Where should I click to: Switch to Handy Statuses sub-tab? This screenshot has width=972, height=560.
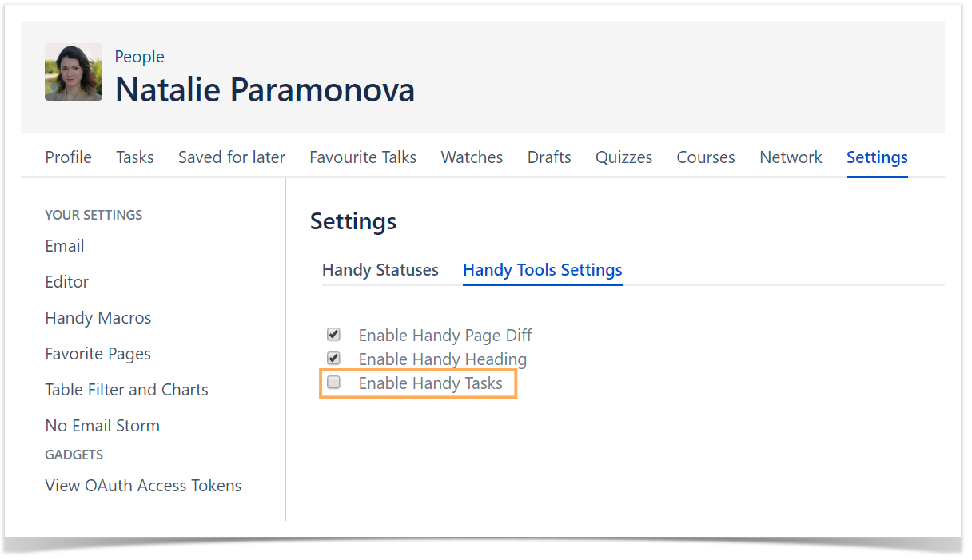380,270
